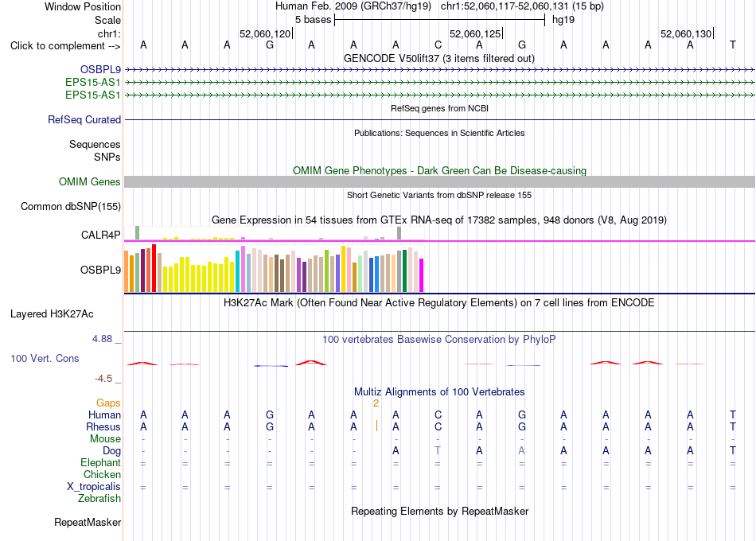Open the GTEx Gene Expression track title
This screenshot has height=541, width=756.
tap(439, 220)
